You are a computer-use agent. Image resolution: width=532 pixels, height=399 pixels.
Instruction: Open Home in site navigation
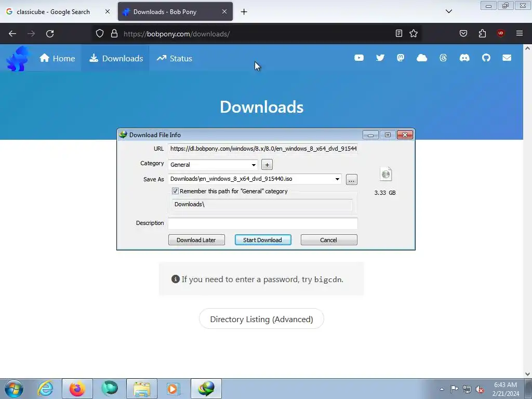pos(57,58)
